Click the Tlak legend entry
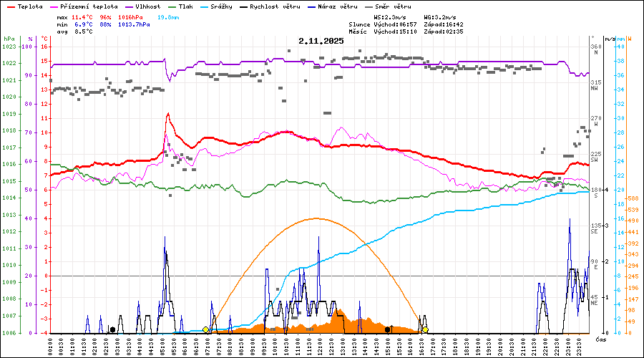 [185, 6]
